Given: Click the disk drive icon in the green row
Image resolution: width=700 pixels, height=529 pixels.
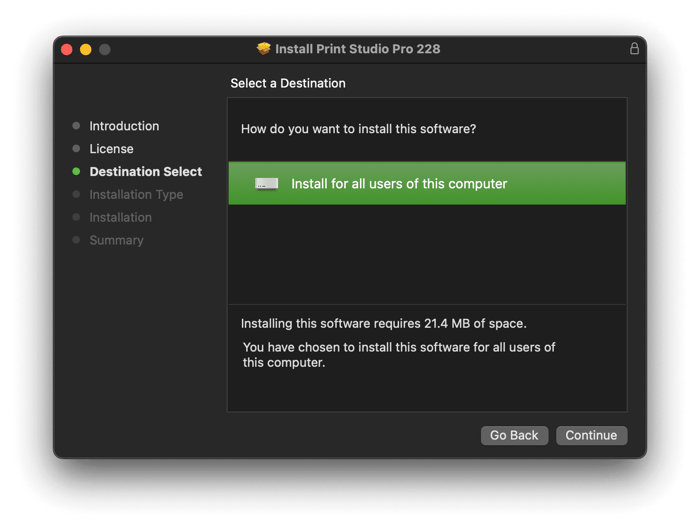Looking at the screenshot, I should point(267,183).
